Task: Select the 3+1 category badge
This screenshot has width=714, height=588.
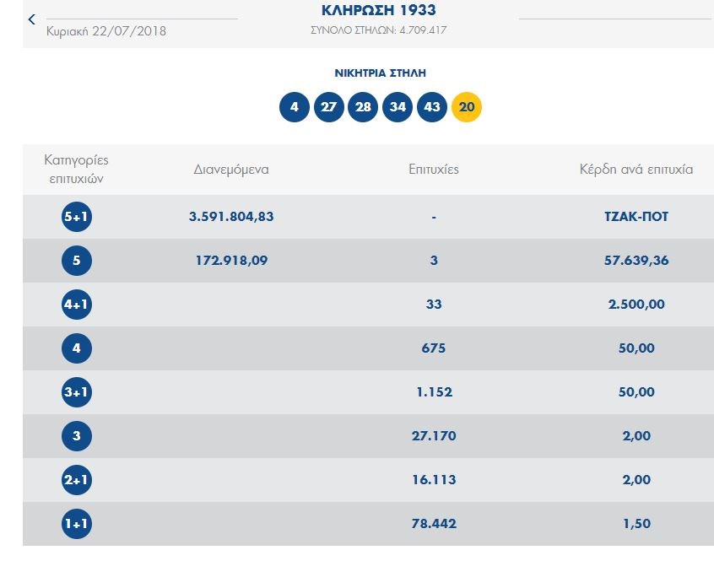Action: coord(76,392)
